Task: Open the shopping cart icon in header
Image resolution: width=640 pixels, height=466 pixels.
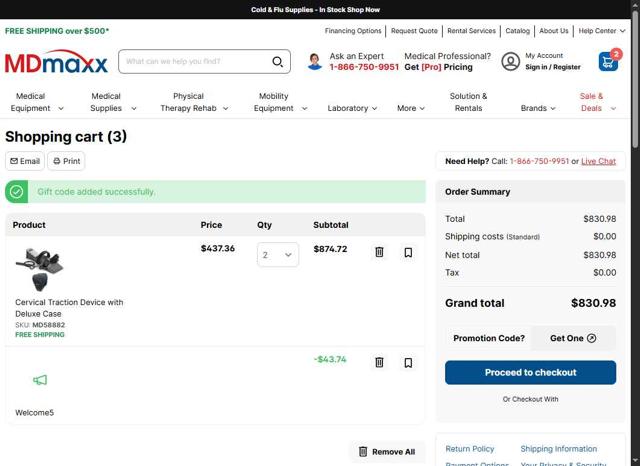Action: point(608,62)
